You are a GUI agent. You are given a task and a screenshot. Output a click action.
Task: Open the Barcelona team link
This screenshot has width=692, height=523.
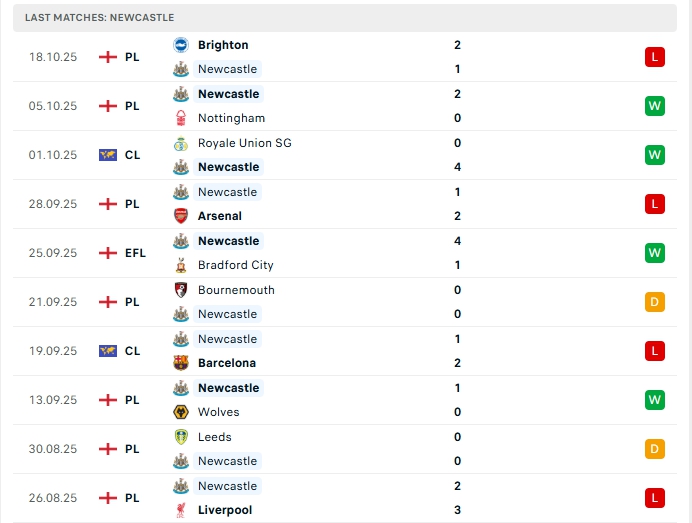(x=227, y=363)
